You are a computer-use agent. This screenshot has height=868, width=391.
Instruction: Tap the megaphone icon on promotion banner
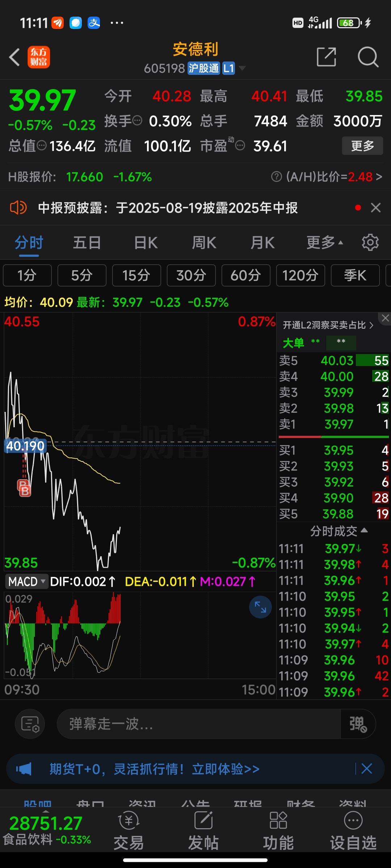point(24,769)
